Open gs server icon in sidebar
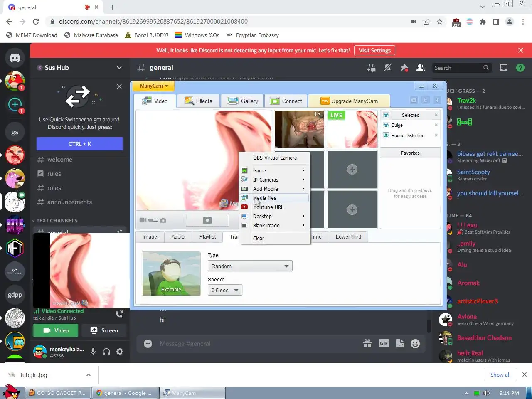The image size is (532, 399). tap(15, 132)
